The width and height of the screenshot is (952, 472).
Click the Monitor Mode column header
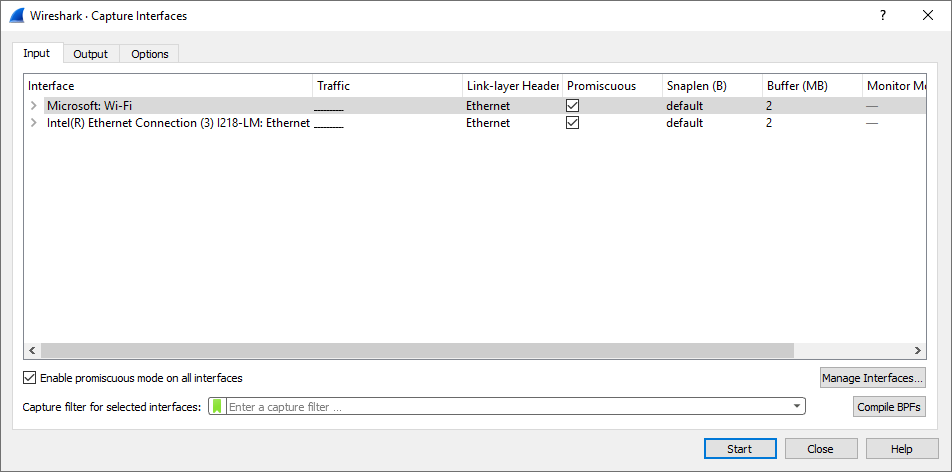(895, 86)
